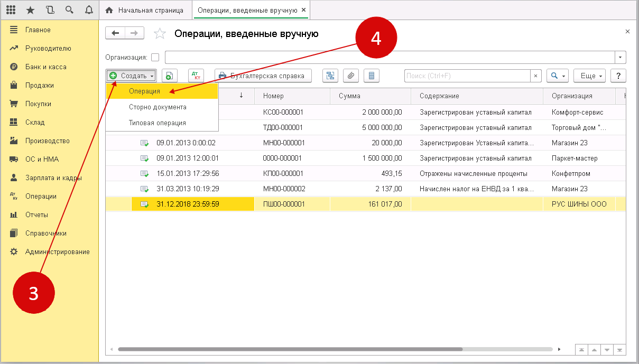This screenshot has height=364, width=639.
Task: Open the sections menu grid icon
Action: (11, 10)
